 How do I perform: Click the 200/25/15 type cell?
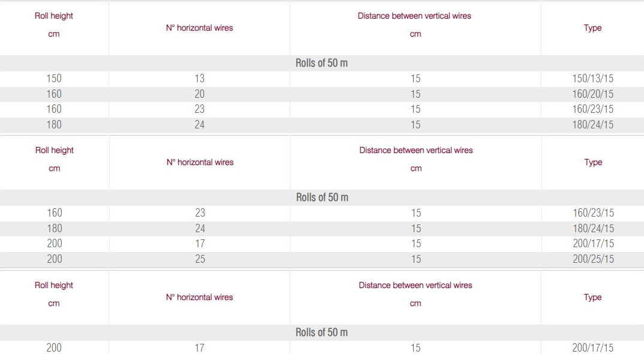tap(593, 259)
